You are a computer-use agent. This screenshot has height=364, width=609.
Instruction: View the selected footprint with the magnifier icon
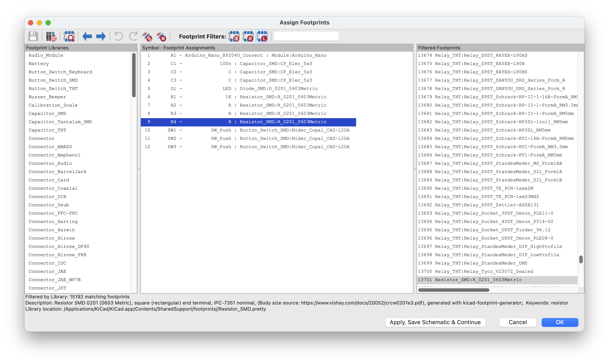click(x=69, y=36)
